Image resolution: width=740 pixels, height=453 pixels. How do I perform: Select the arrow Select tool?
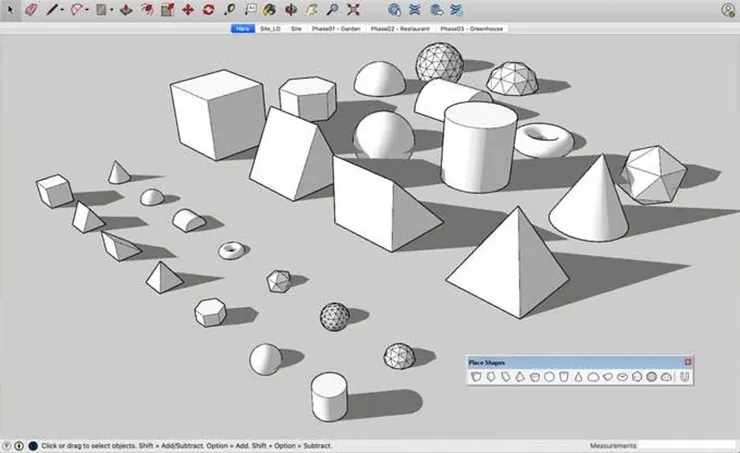coord(10,9)
